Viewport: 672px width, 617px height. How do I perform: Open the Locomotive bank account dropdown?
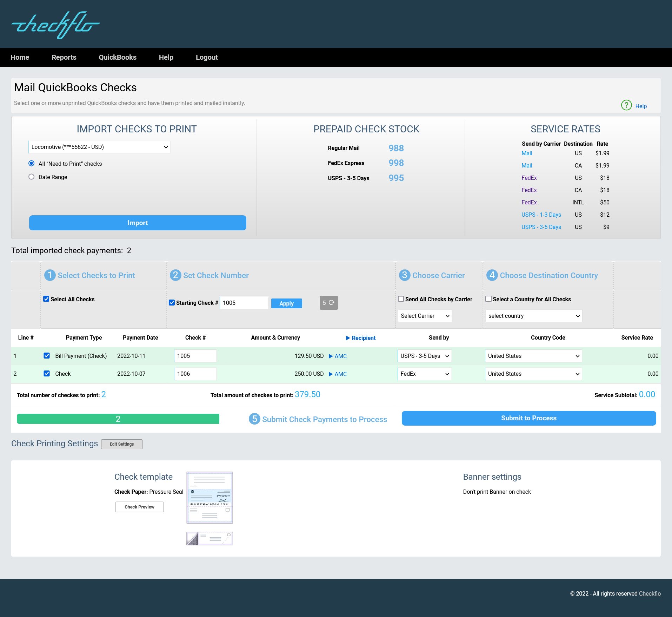pyautogui.click(x=99, y=147)
